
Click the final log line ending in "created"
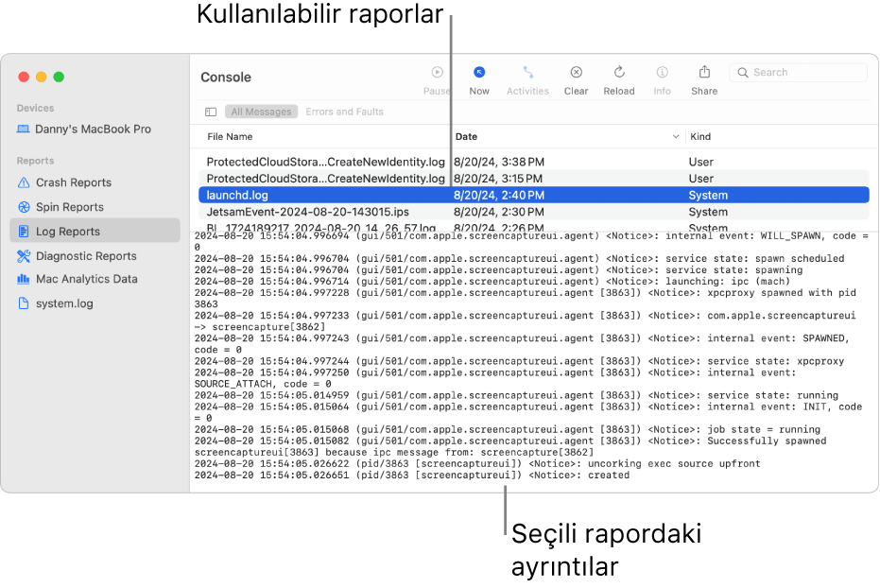(411, 476)
